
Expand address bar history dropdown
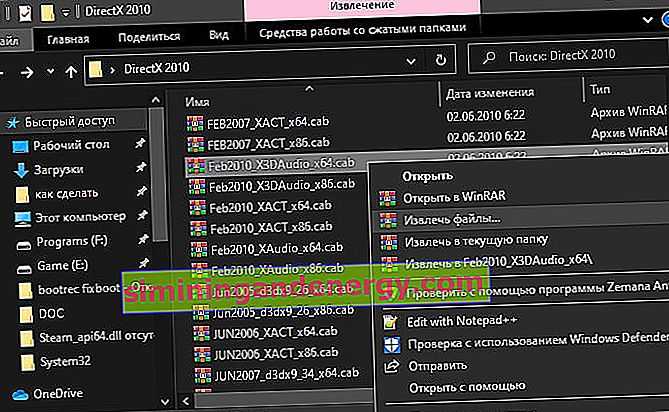411,62
